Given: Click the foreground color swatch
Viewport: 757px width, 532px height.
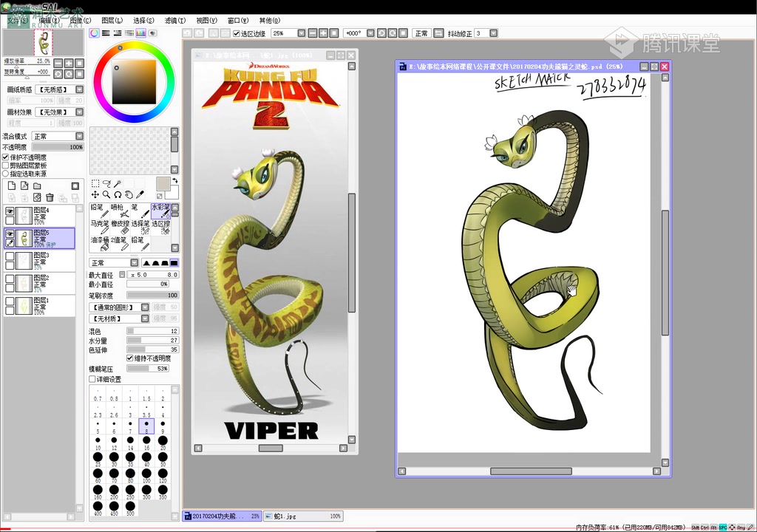Looking at the screenshot, I should (163, 183).
